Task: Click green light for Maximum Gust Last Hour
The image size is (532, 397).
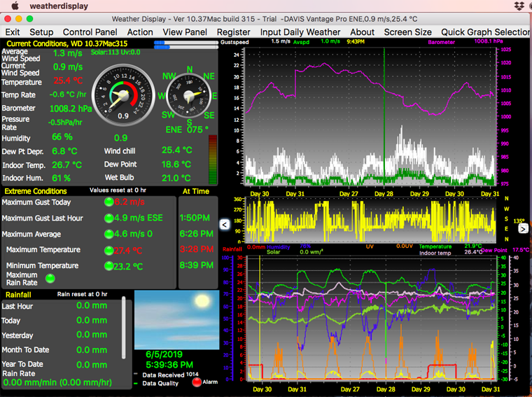Action: pyautogui.click(x=109, y=218)
